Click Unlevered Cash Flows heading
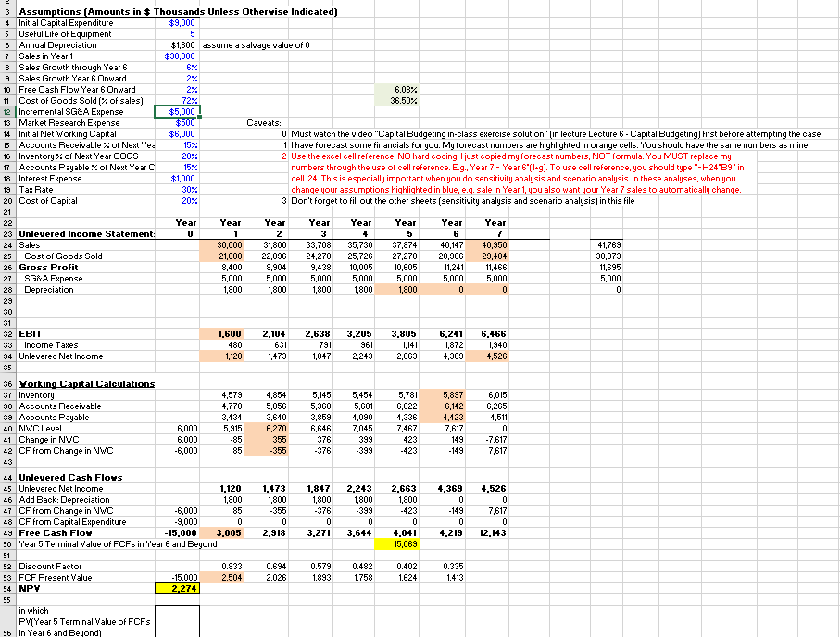This screenshot has height=637, width=840. click(70, 478)
